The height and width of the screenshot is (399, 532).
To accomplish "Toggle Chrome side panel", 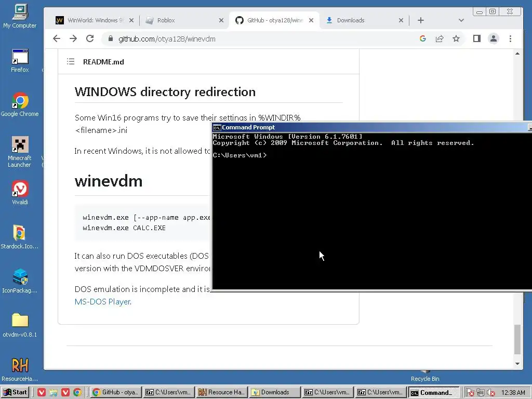I will click(477, 38).
